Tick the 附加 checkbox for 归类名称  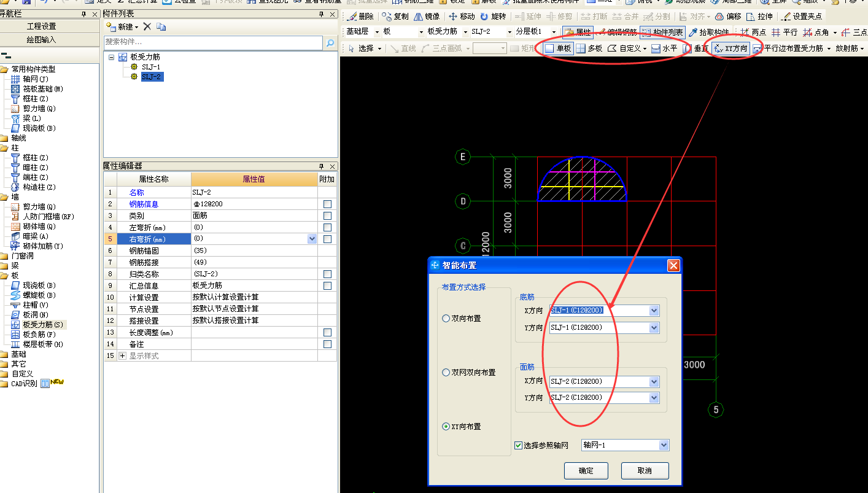[x=327, y=274]
